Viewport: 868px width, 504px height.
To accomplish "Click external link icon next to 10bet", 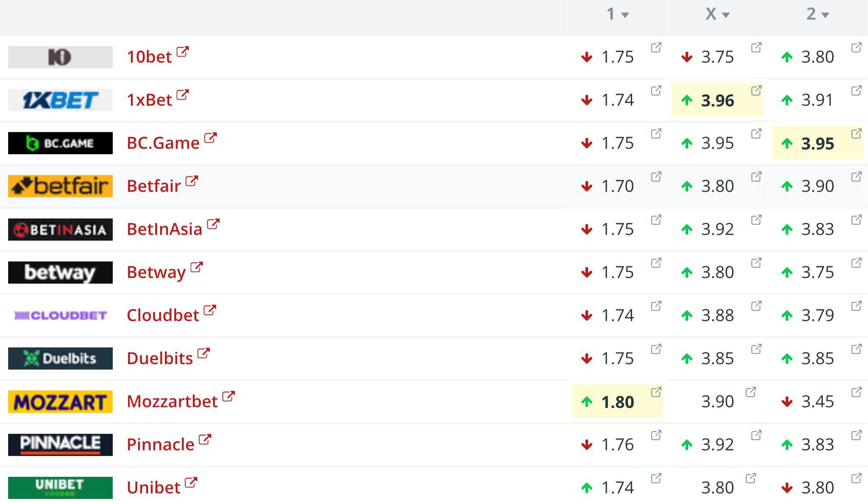I will coord(182,52).
